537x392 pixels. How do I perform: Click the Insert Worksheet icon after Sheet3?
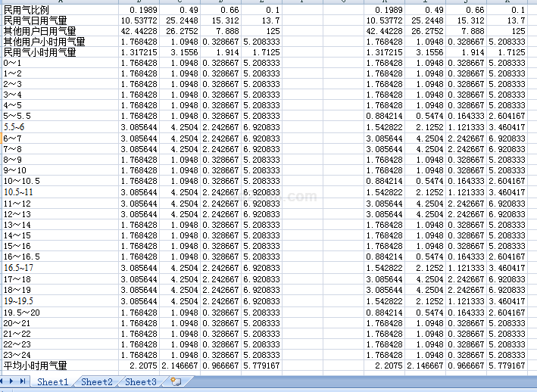coord(176,382)
